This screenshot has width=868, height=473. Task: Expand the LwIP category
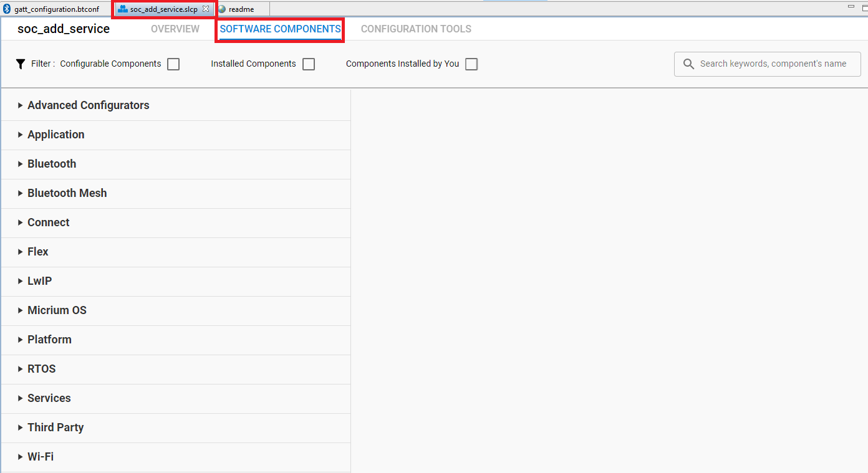tap(21, 281)
